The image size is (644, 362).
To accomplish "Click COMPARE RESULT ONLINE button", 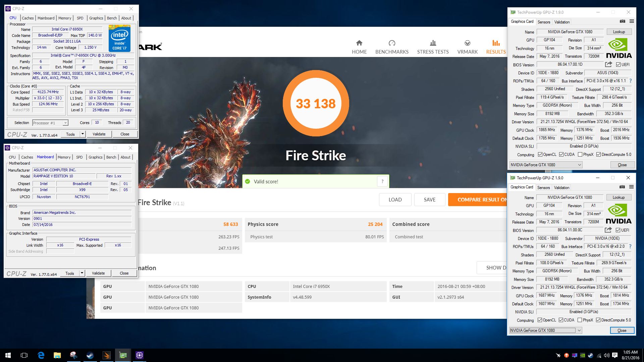I will 477,199.
